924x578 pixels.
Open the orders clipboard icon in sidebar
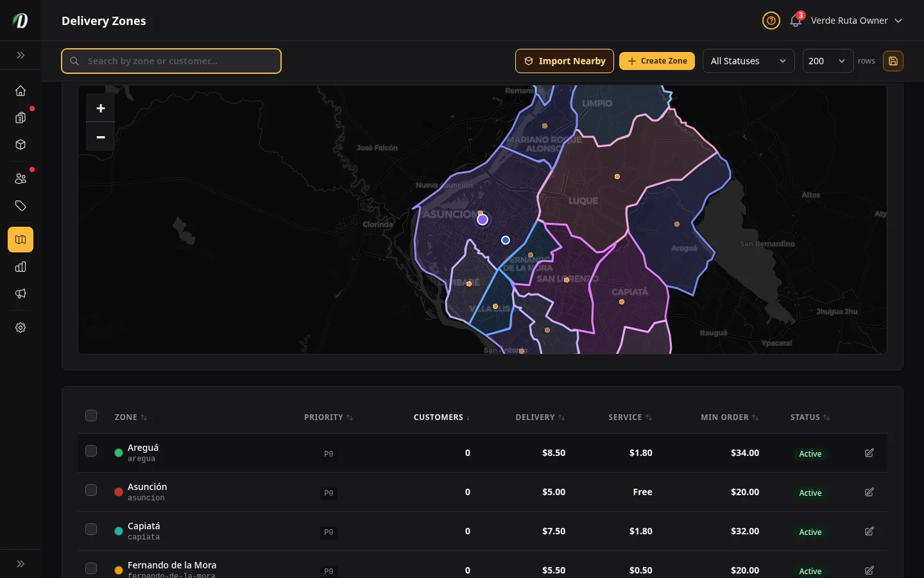tap(21, 118)
